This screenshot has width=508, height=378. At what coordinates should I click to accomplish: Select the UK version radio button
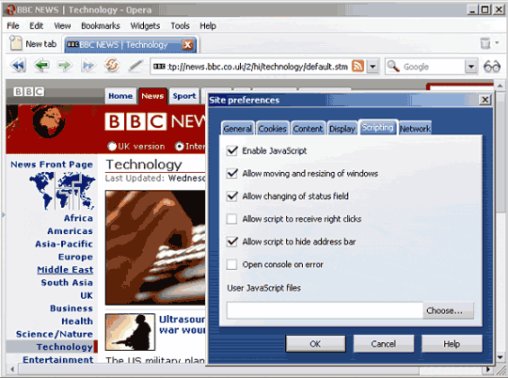(112, 146)
